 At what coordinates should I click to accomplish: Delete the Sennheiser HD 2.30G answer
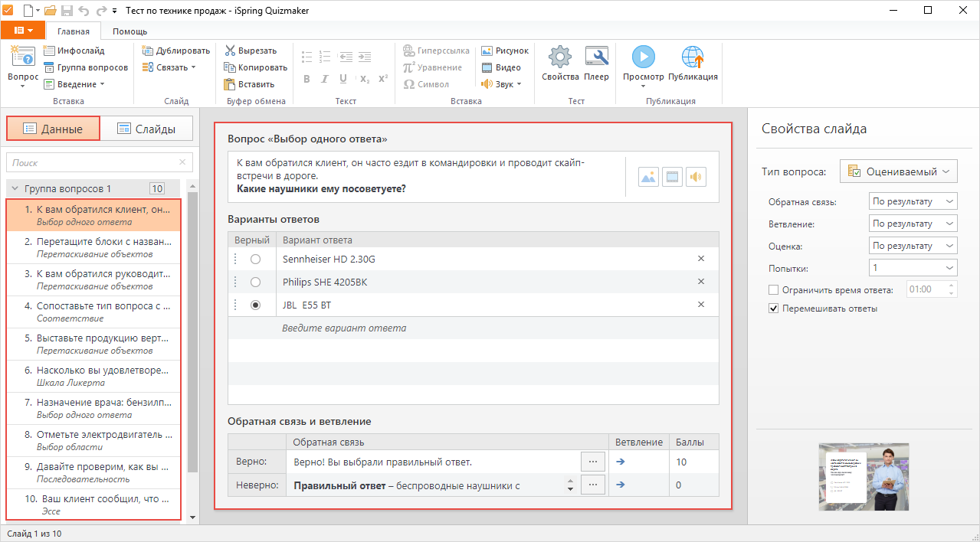coord(700,259)
